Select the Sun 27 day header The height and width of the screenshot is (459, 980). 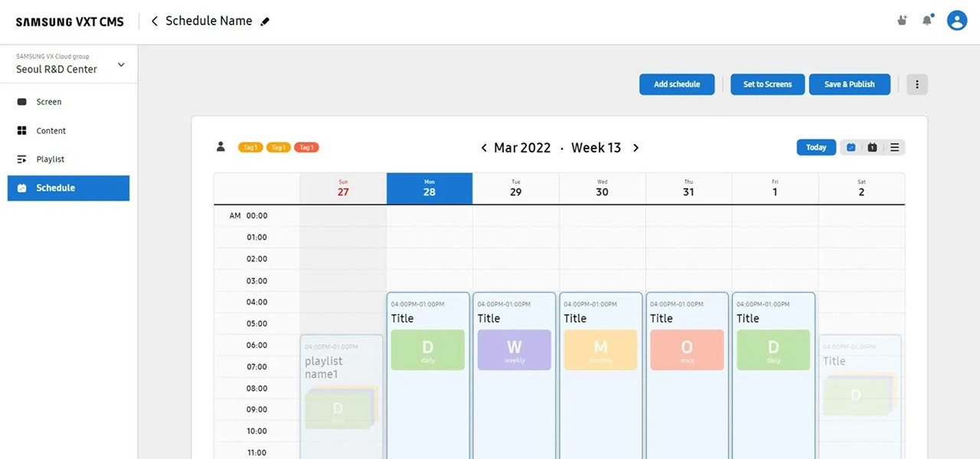[343, 188]
